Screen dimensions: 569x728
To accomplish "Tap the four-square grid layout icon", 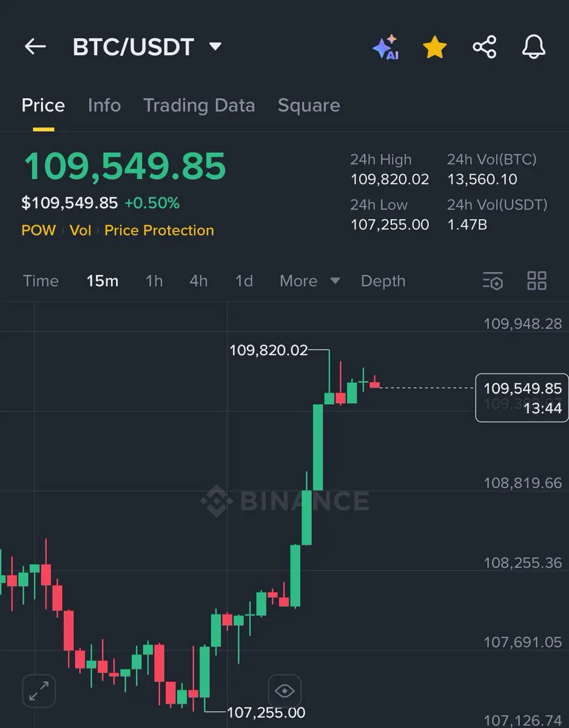I will [x=537, y=281].
